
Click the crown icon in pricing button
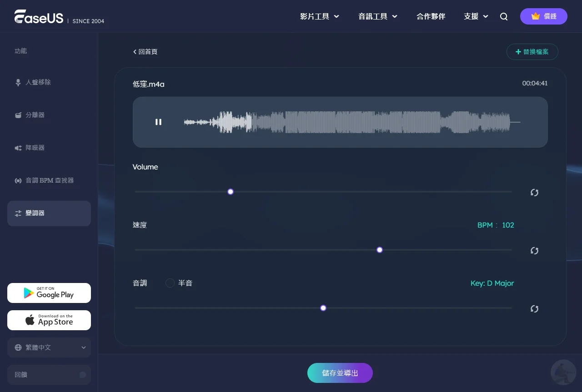(x=536, y=16)
